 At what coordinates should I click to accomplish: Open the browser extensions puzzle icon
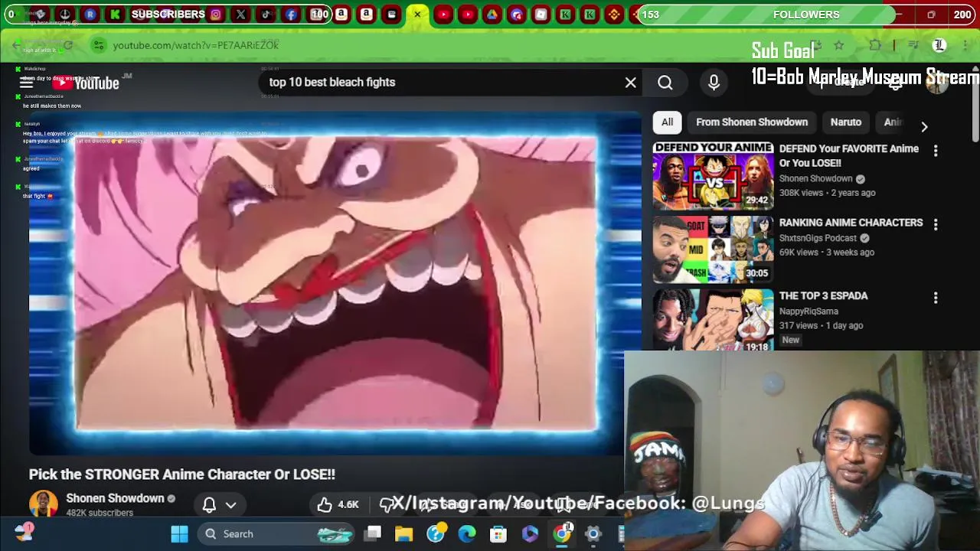[875, 45]
